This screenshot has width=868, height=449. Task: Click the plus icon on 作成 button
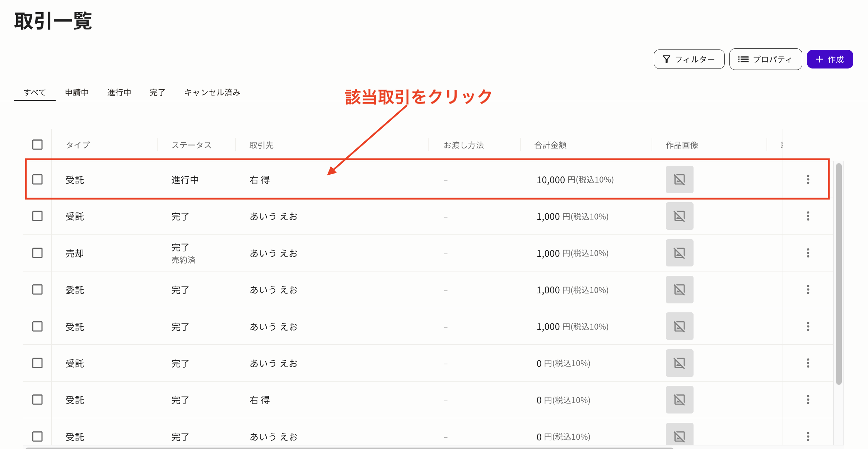click(x=819, y=59)
